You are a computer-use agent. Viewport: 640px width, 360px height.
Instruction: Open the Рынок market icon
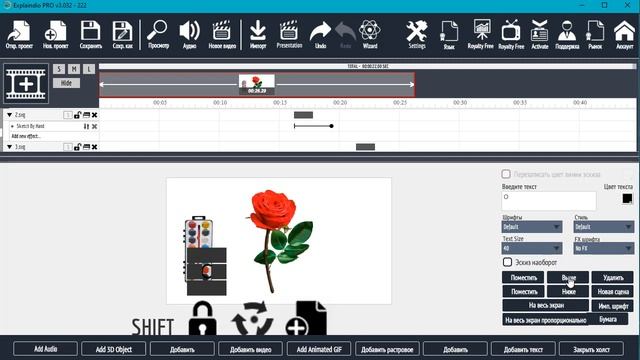[x=595, y=34]
